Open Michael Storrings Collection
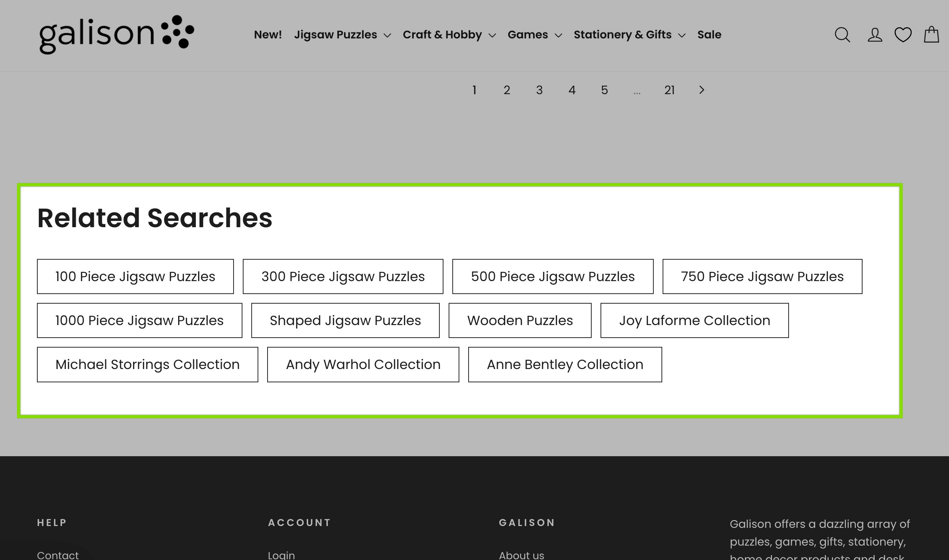The width and height of the screenshot is (949, 560). click(x=147, y=365)
